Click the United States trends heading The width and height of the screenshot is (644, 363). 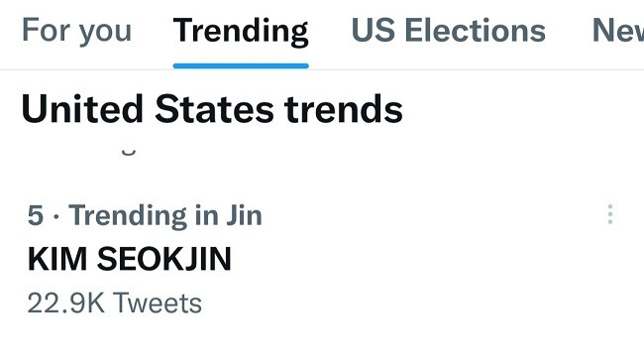click(212, 109)
